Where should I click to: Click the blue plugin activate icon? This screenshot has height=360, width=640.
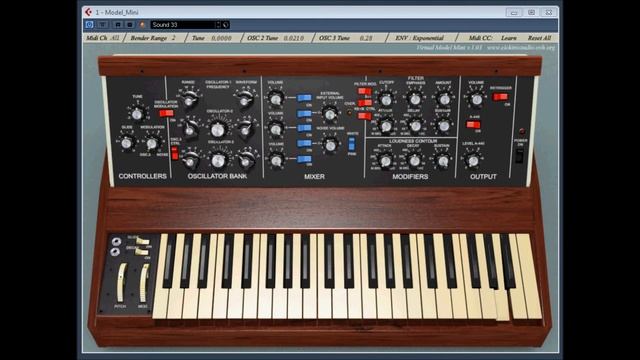[89, 25]
